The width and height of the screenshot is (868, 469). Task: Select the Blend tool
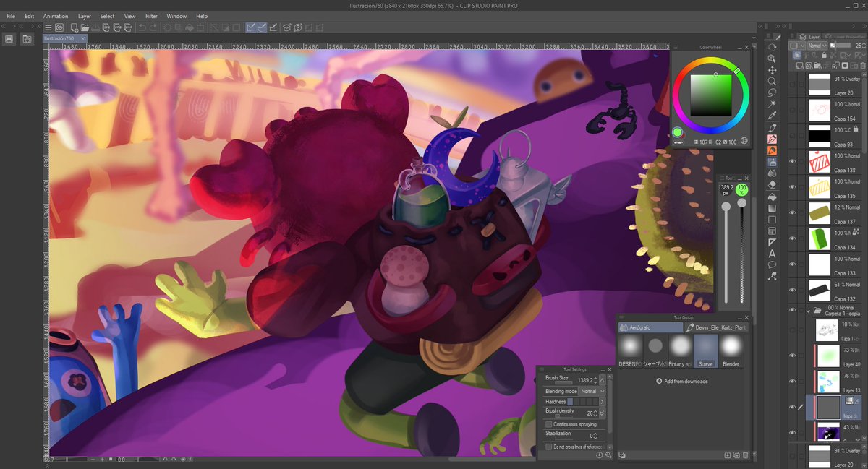click(773, 173)
